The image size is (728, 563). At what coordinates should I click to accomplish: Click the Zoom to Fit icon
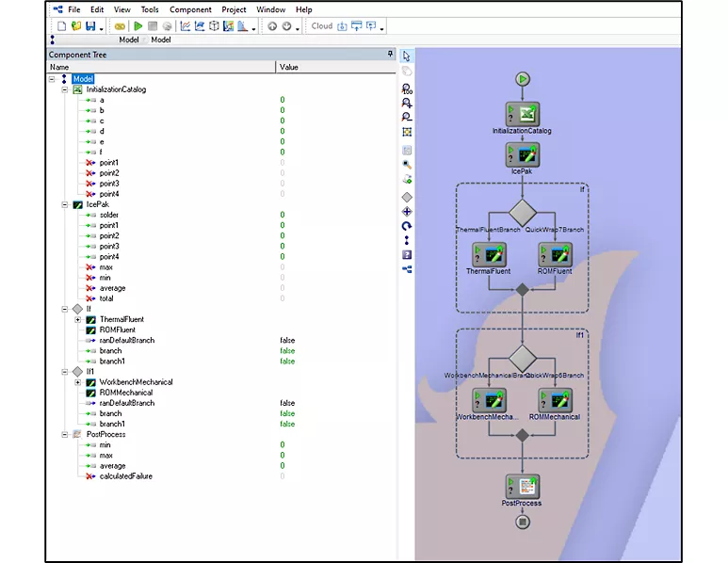click(x=407, y=133)
